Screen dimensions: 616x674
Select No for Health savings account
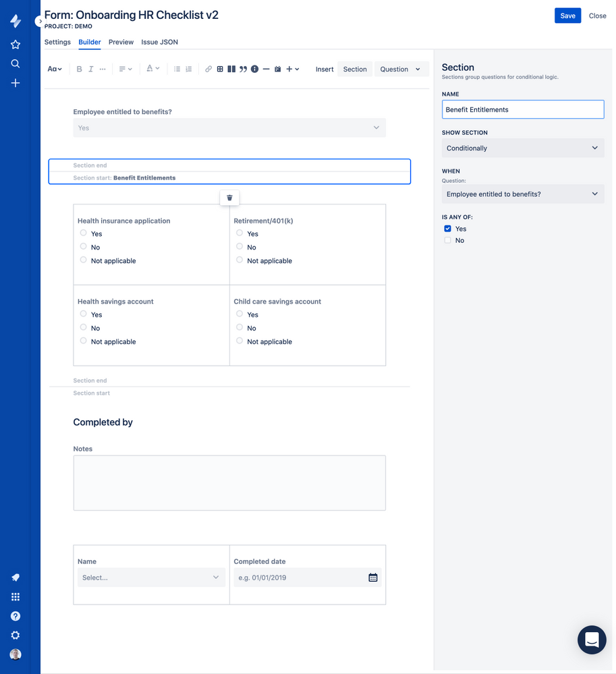click(84, 327)
